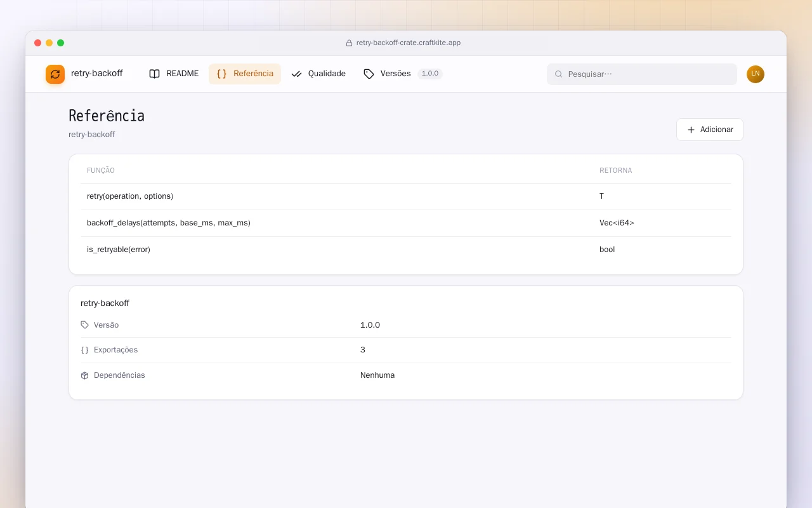Click the 1.0.0 version badge
The image size is (812, 508).
(x=430, y=74)
